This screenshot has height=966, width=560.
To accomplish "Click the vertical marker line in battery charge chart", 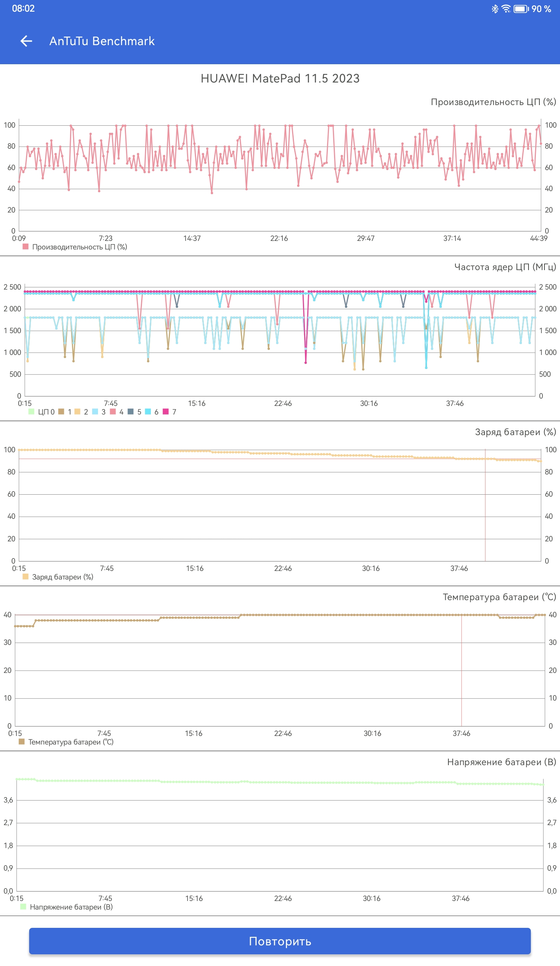I will pos(485,505).
